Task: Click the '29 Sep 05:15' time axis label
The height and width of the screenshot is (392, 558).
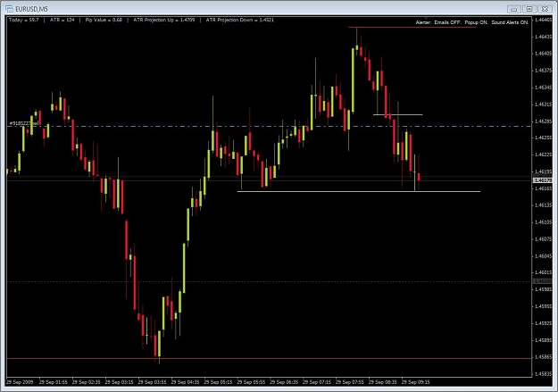Action: (x=218, y=382)
